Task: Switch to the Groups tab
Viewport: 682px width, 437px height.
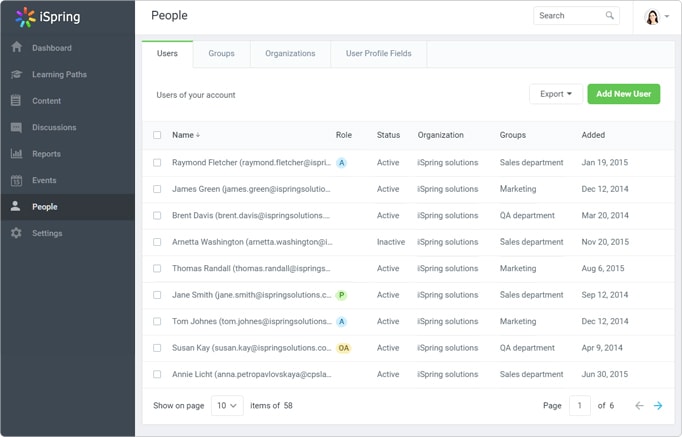Action: tap(221, 53)
